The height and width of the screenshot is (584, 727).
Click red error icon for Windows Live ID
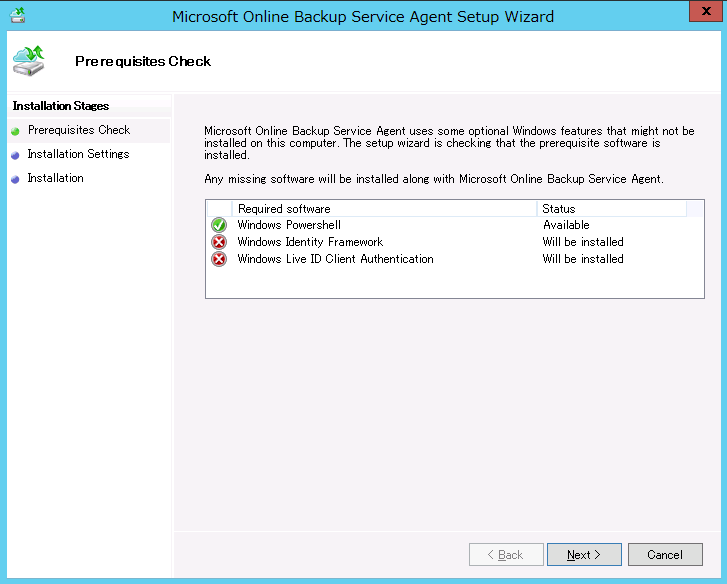[219, 259]
